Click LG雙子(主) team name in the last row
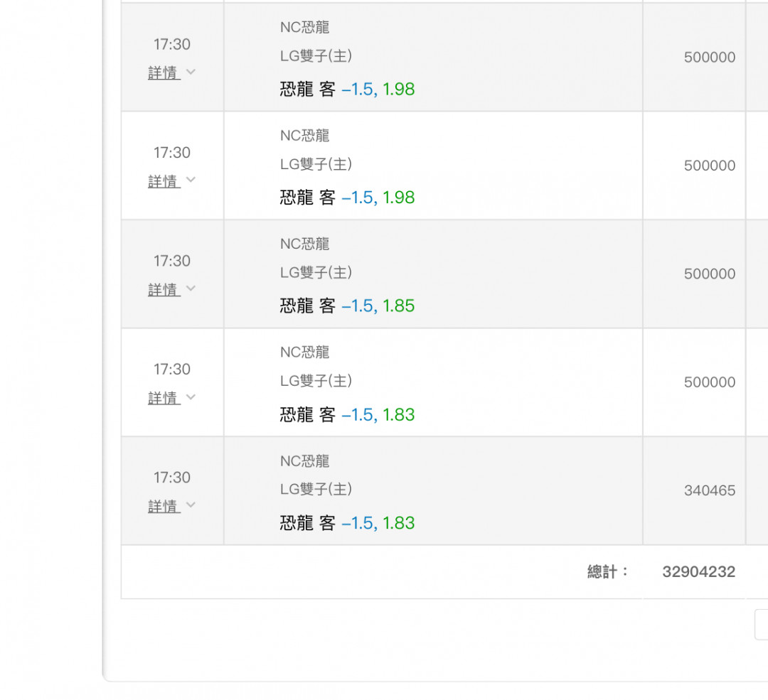This screenshot has width=768, height=700. [316, 489]
